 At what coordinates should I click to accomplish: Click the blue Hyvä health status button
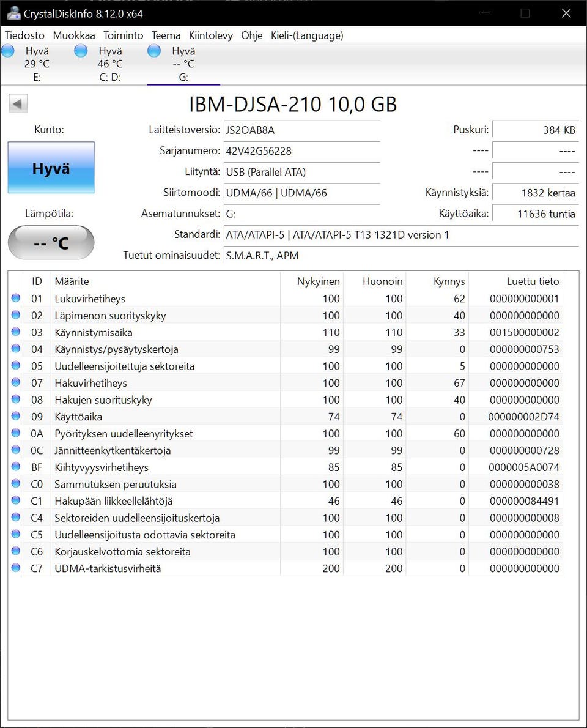tap(51, 168)
